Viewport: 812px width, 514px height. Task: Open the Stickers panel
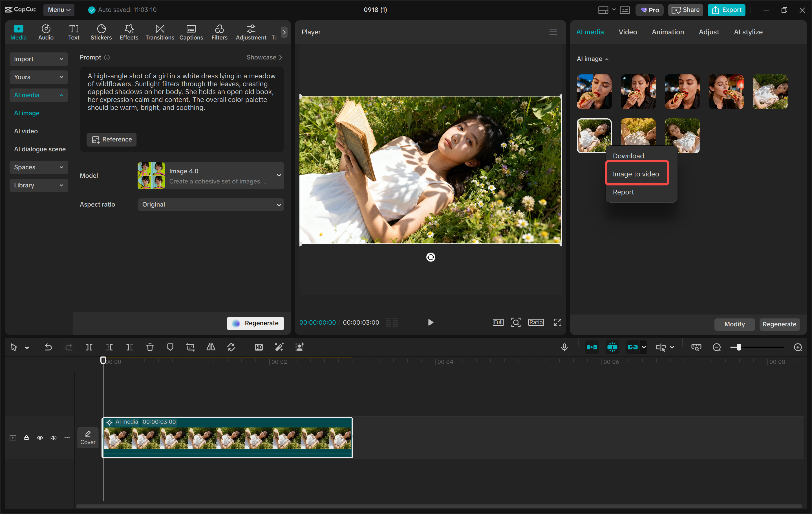[x=101, y=32]
